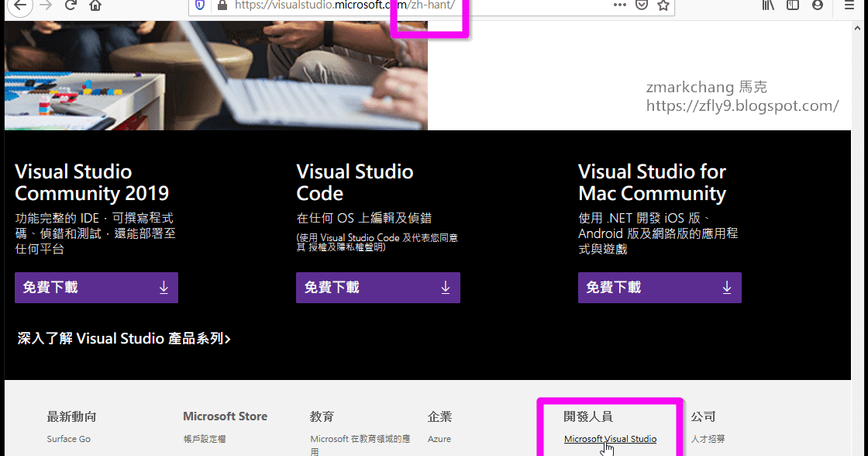This screenshot has height=456, width=868.
Task: Open 深入了解 Visual Studio 產品系列 link
Action: click(124, 339)
